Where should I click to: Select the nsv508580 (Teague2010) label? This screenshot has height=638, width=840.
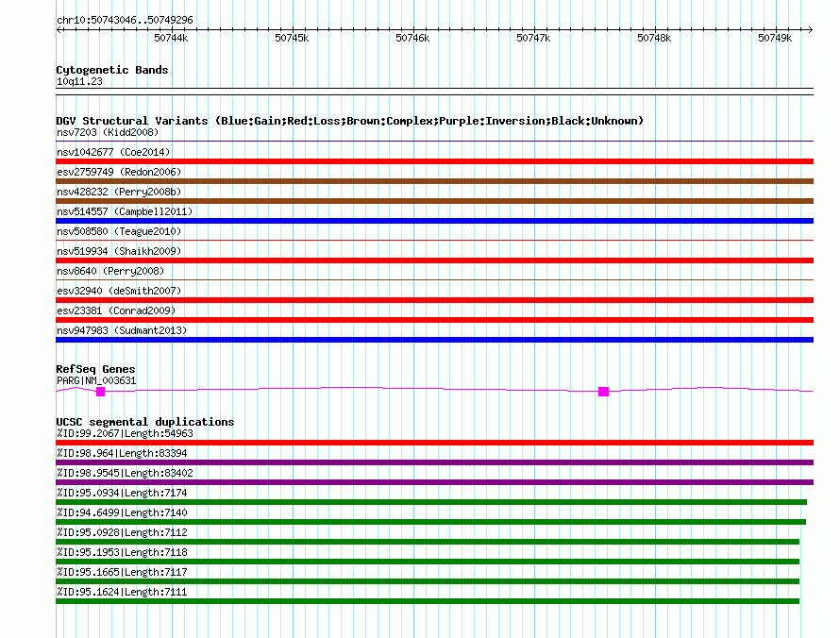coord(119,231)
